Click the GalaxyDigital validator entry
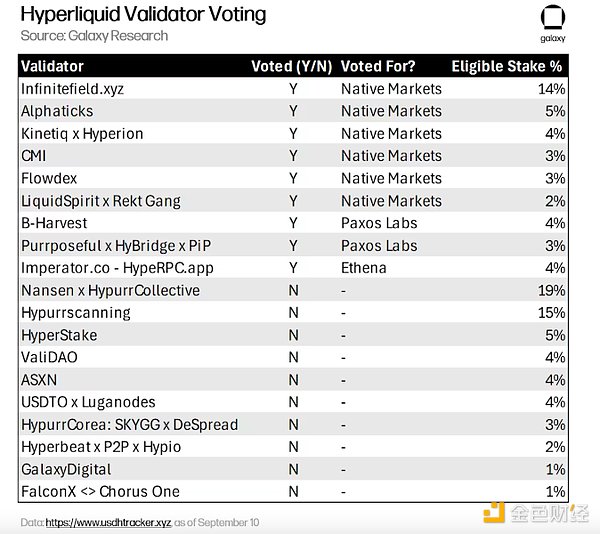 pyautogui.click(x=66, y=469)
